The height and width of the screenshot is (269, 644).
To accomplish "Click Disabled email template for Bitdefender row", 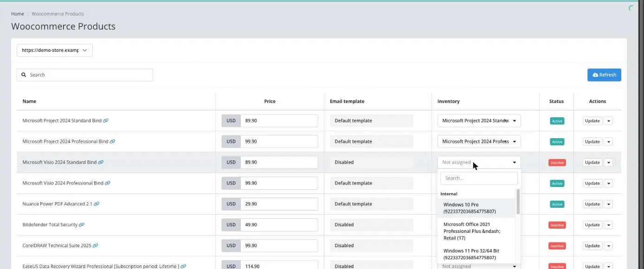I will 371,225.
